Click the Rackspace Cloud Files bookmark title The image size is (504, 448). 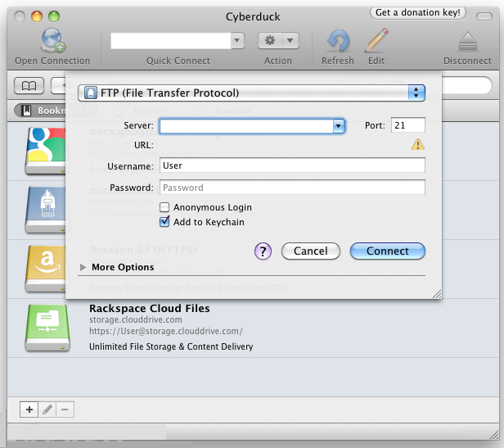[x=150, y=308]
